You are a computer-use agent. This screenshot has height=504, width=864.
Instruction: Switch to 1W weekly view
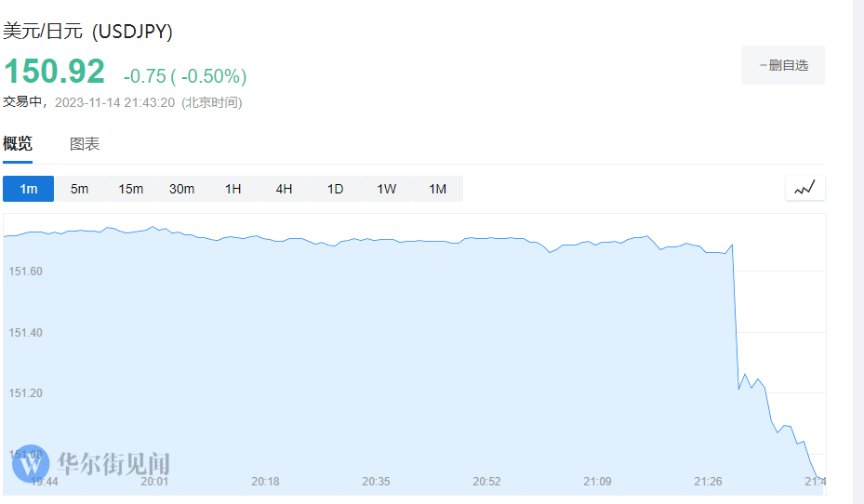click(386, 189)
